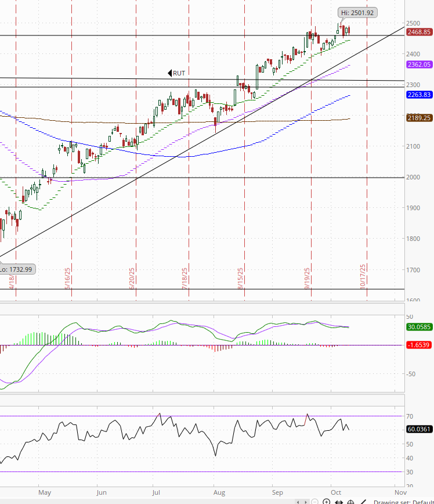Image resolution: width=434 pixels, height=504 pixels.
Task: Click the Aug label on time axis
Action: (x=219, y=492)
